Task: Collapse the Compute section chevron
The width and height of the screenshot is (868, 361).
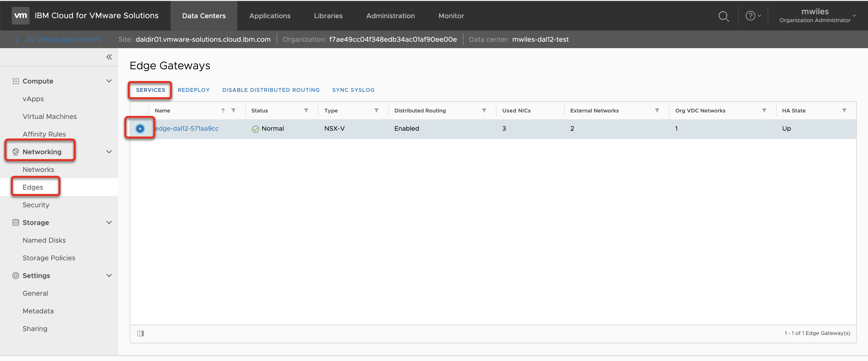Action: tap(109, 81)
